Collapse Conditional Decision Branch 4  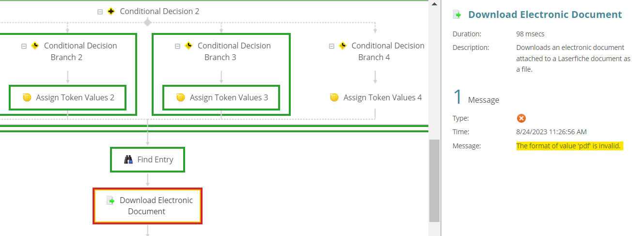[x=331, y=47]
